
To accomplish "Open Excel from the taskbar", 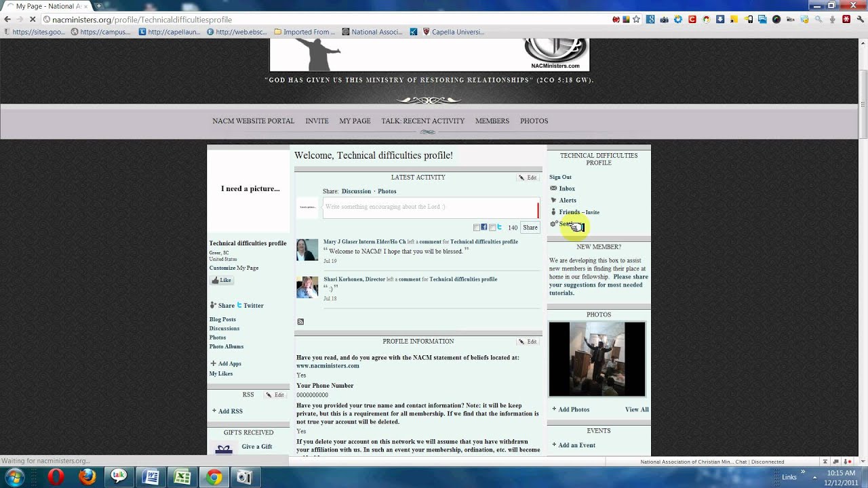I will coord(182,477).
